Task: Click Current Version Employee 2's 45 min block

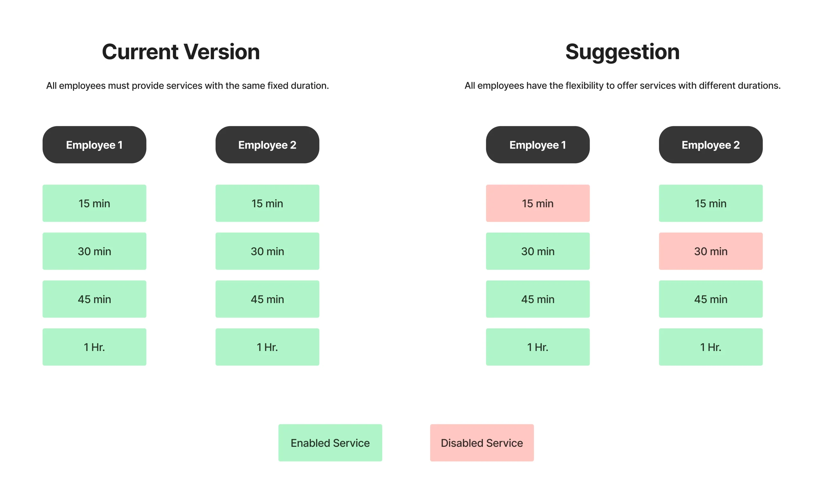Action: click(267, 299)
